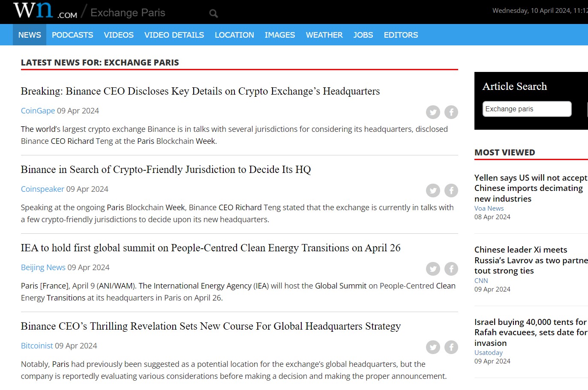Share Crypto-Friendly Jurisdiction article on Facebook
Viewport: 588px width, 390px height.
(x=451, y=191)
